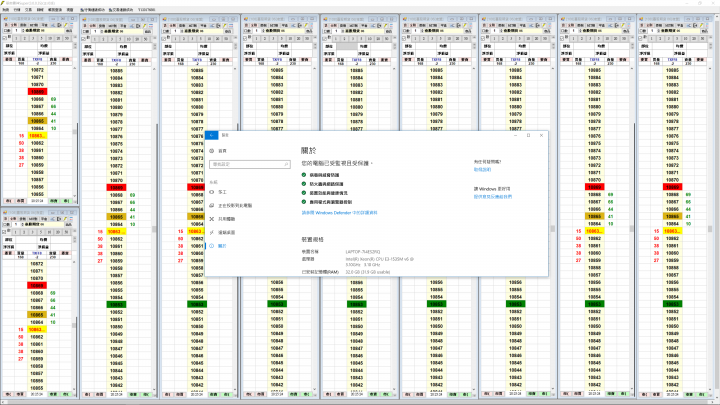The height and width of the screenshot is (405, 720).
Task: Click the yellow order-type field in bottom-left window
Action: click(43, 225)
